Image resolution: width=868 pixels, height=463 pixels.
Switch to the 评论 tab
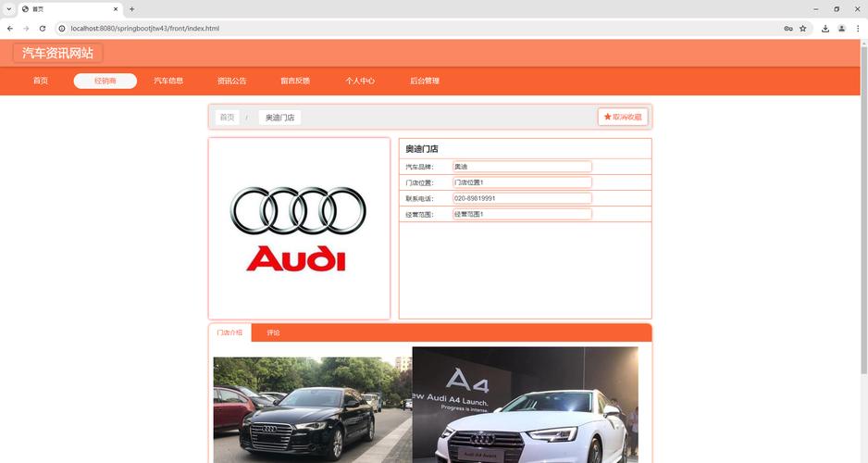coord(273,332)
